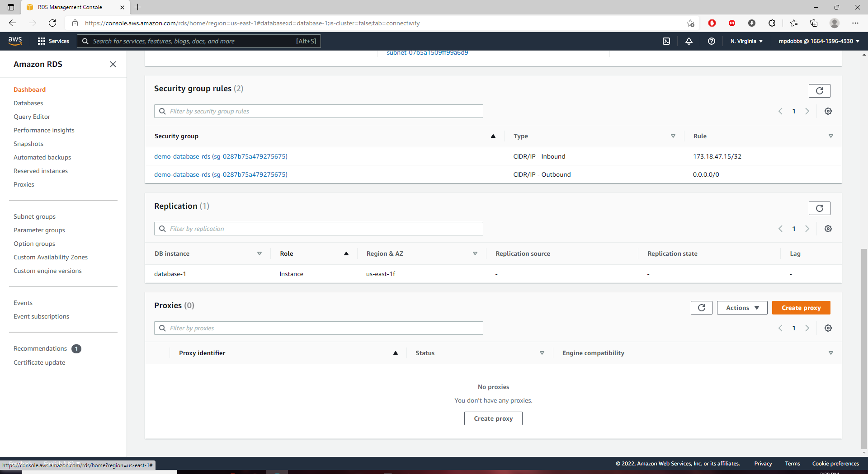Open Proxies table settings gear
Viewport: 868px width, 474px height.
tap(828, 328)
